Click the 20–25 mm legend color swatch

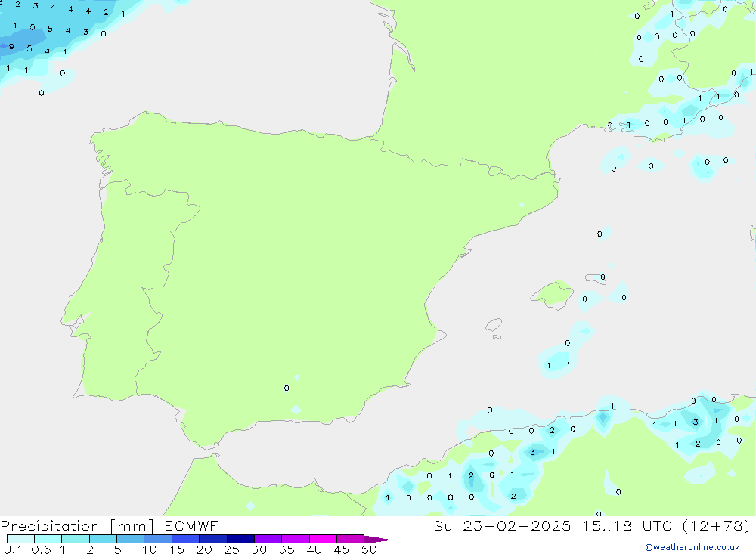[x=213, y=539]
